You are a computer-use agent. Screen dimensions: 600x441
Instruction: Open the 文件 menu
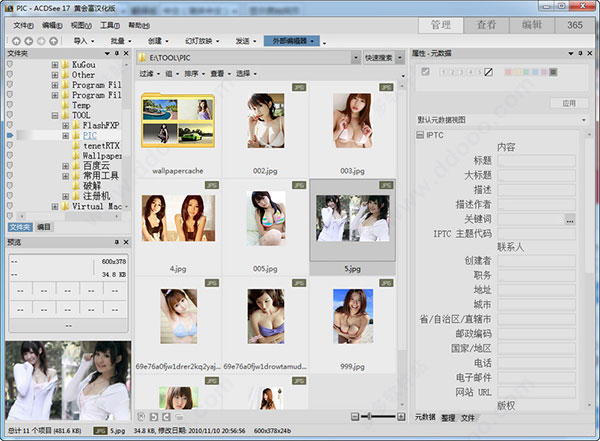23,25
